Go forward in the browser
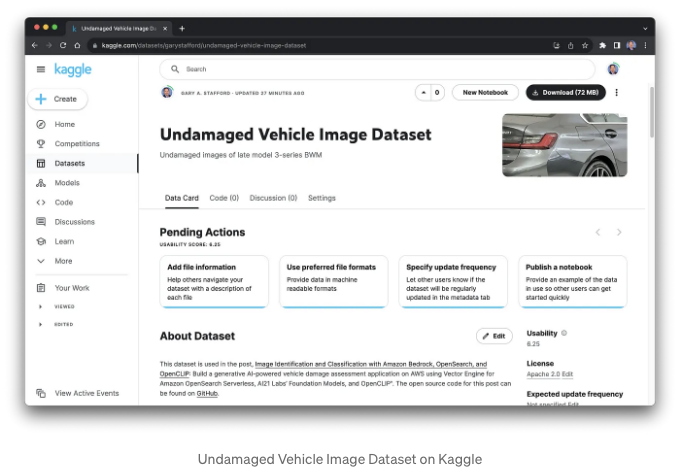This screenshot has height=468, width=680. point(49,45)
